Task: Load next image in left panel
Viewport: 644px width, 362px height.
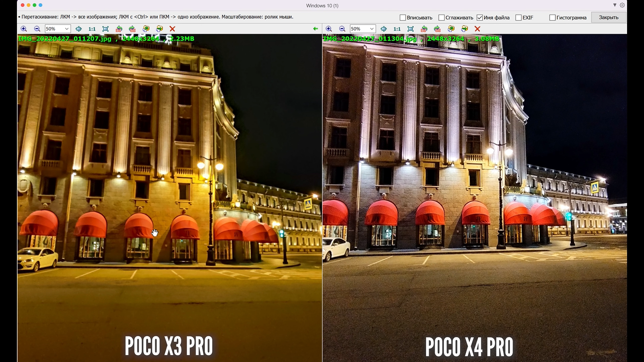Action: coord(159,29)
